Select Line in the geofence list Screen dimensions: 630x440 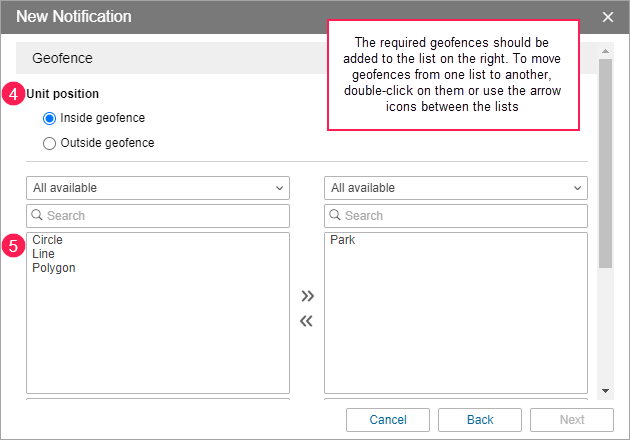coord(42,254)
